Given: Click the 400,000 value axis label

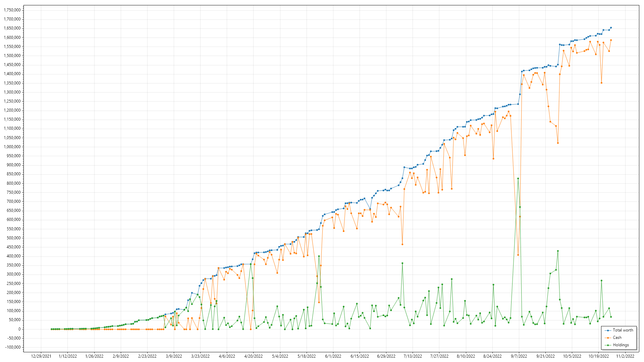Looking at the screenshot, I should click(x=14, y=256).
